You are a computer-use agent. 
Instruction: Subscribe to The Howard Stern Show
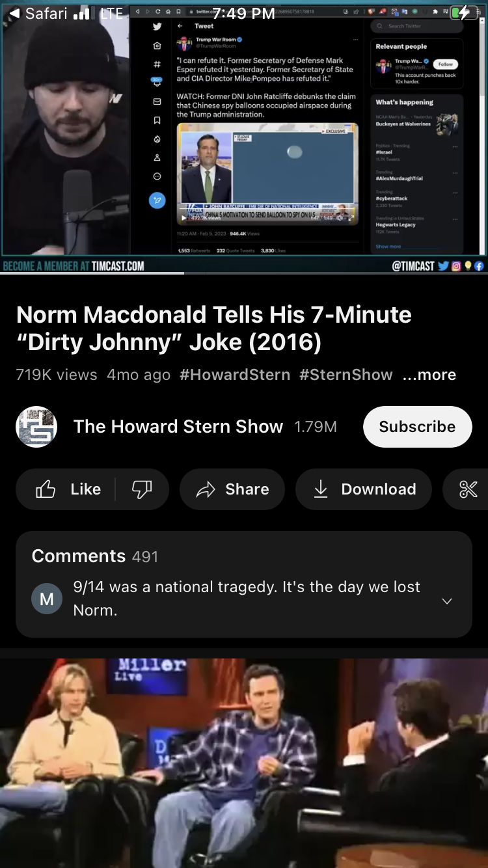[x=417, y=427]
